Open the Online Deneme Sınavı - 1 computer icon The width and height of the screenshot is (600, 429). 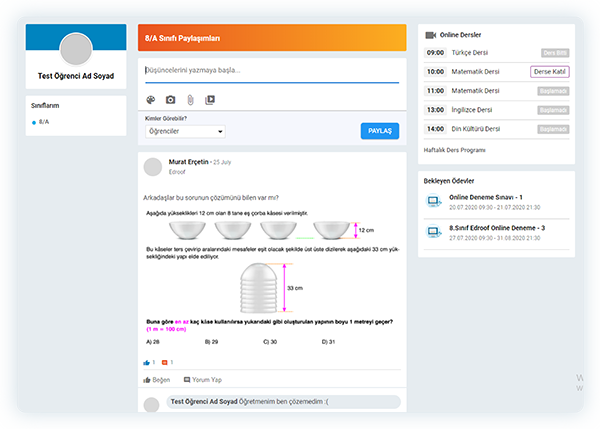(x=434, y=201)
